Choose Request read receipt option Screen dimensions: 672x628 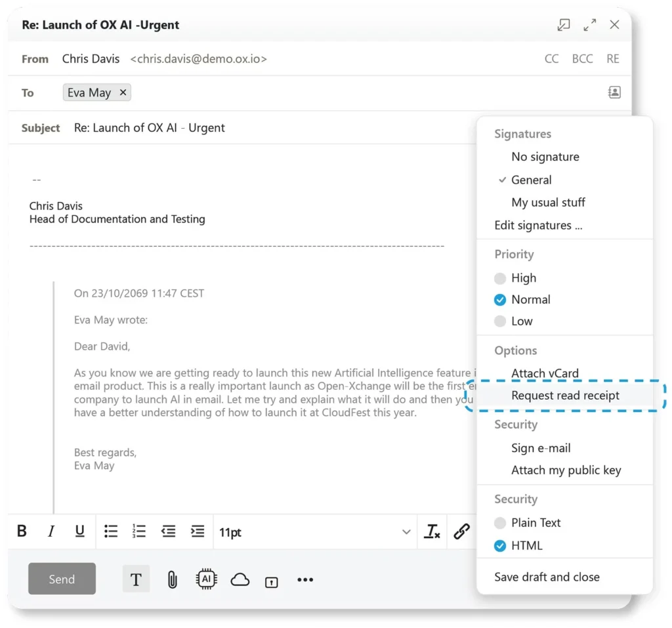pyautogui.click(x=565, y=396)
